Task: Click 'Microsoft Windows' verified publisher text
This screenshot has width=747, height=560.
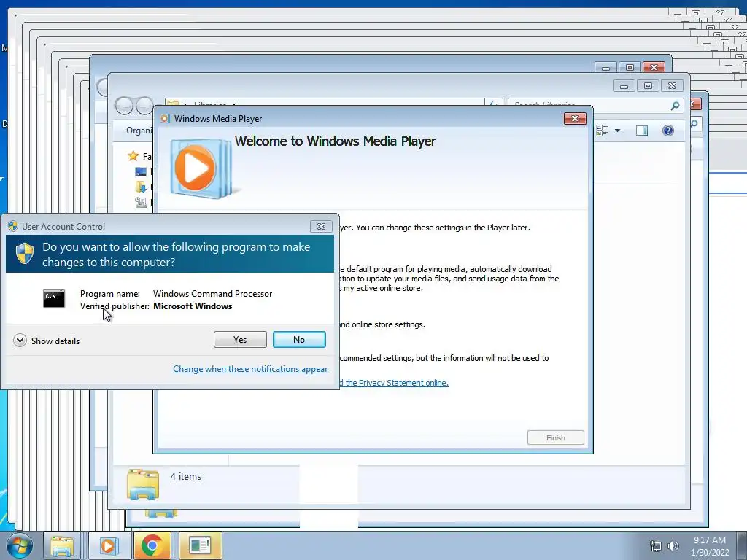Action: pyautogui.click(x=193, y=306)
